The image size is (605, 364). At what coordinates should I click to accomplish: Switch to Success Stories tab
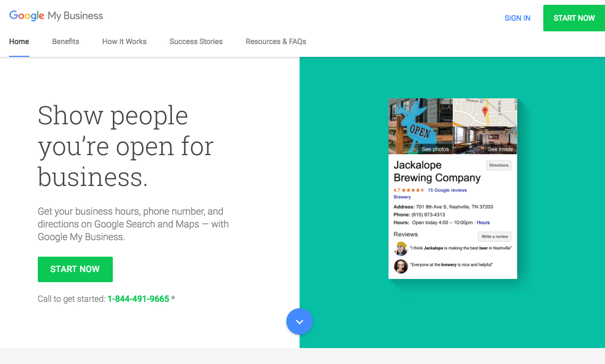click(x=196, y=41)
